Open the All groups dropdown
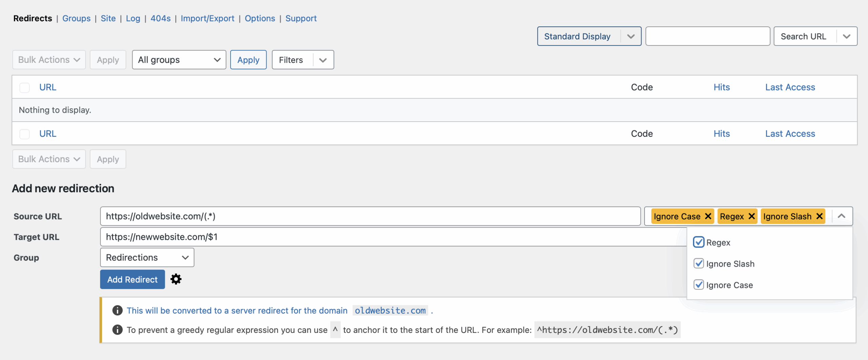The height and width of the screenshot is (360, 868). click(179, 60)
